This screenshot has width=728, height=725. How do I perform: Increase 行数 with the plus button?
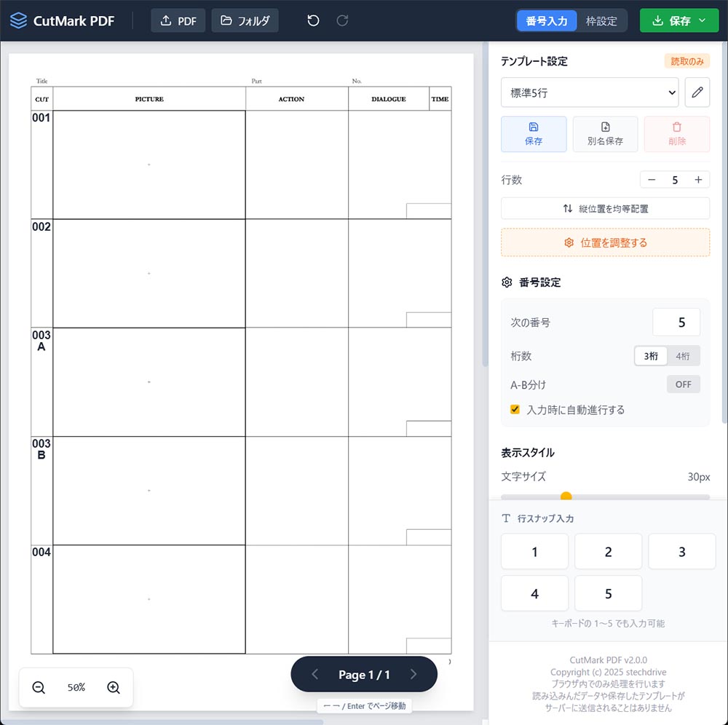coord(698,180)
